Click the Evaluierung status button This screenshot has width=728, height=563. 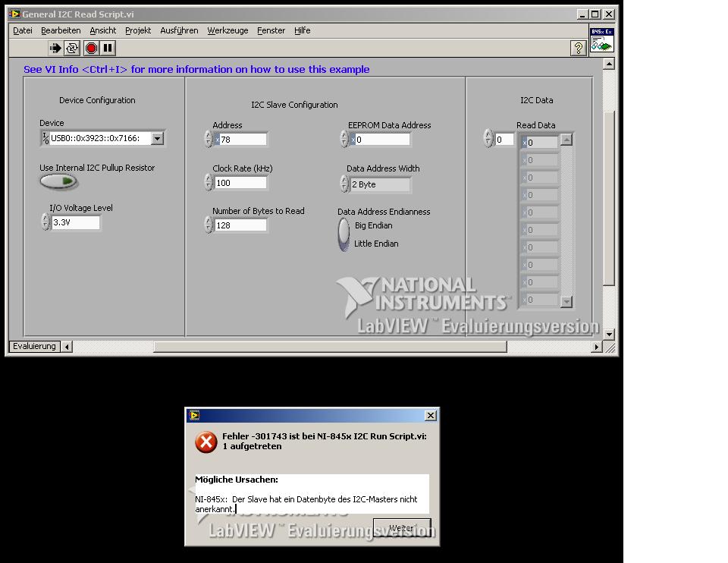pyautogui.click(x=34, y=346)
